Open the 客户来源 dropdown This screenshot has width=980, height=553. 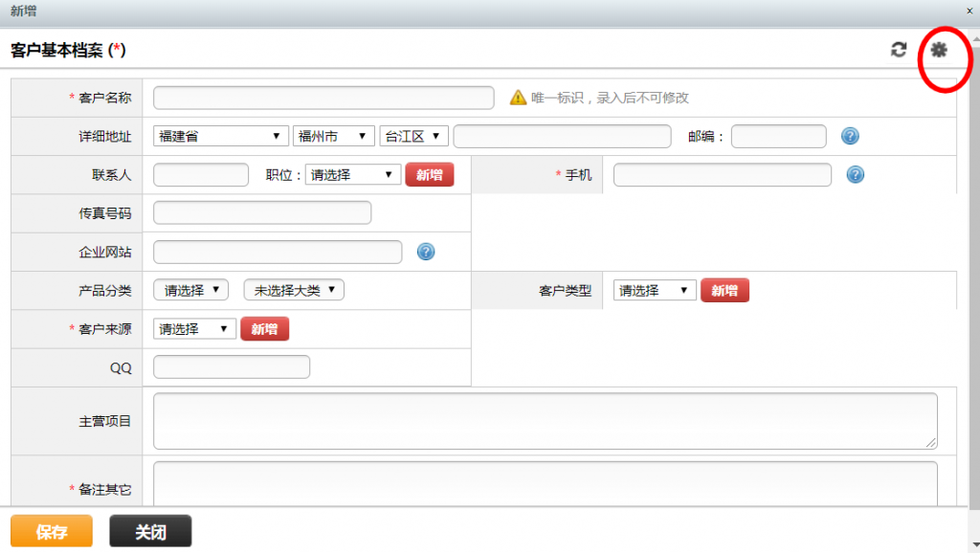point(194,329)
